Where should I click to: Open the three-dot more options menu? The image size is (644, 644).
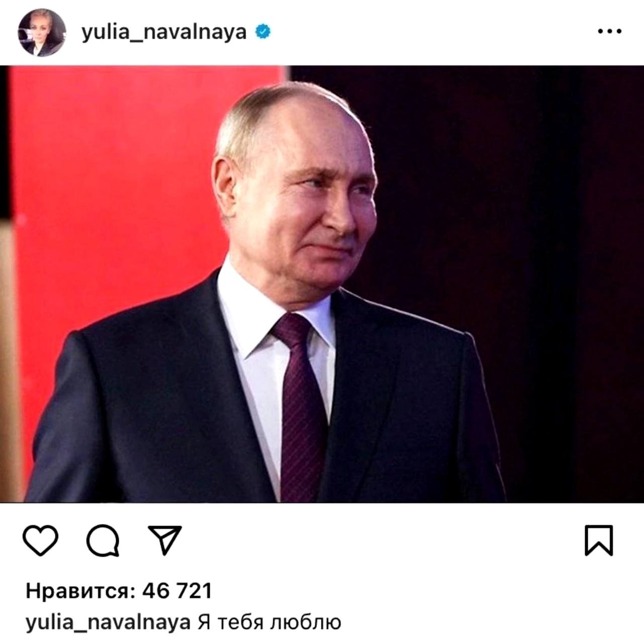coord(609,32)
